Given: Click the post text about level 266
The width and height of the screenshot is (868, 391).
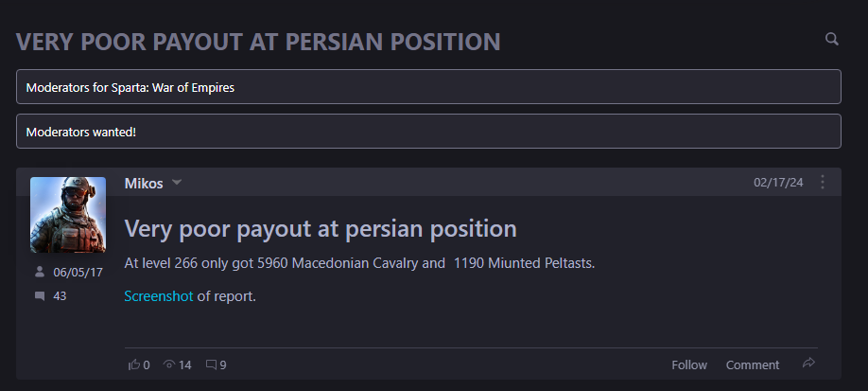Looking at the screenshot, I should click(x=359, y=263).
